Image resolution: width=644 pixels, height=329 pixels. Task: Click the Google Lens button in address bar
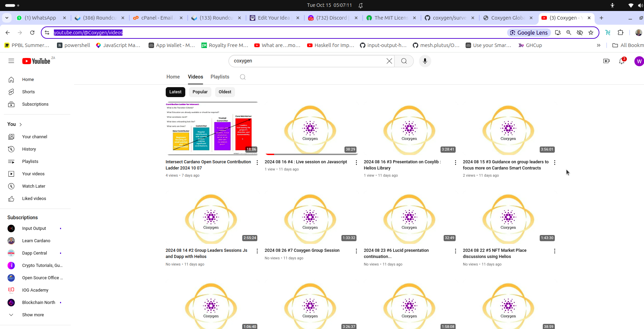[x=529, y=33]
